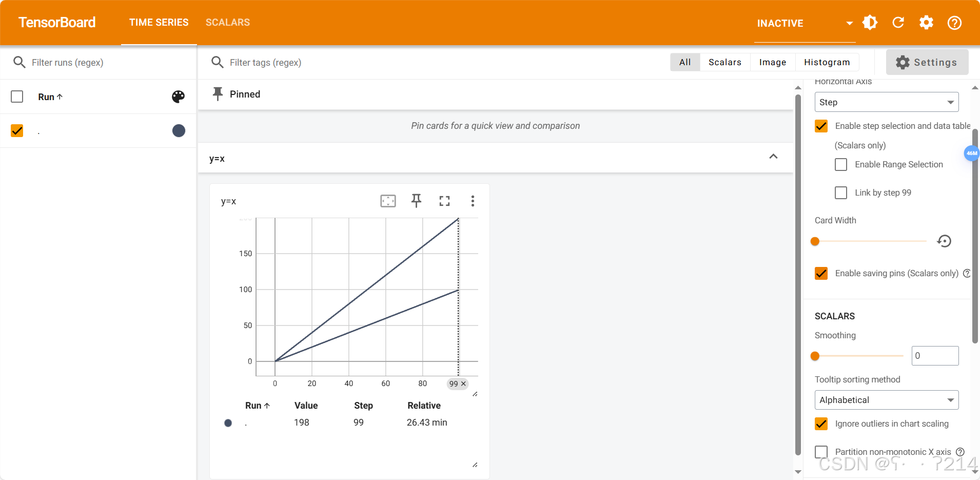980x480 pixels.
Task: Reset card width with the restore icon
Action: coord(944,241)
